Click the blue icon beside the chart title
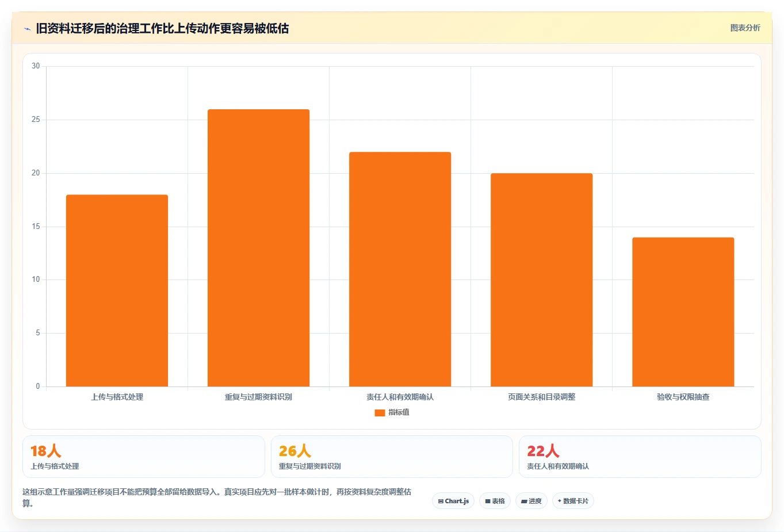The height and width of the screenshot is (532, 784). point(27,28)
